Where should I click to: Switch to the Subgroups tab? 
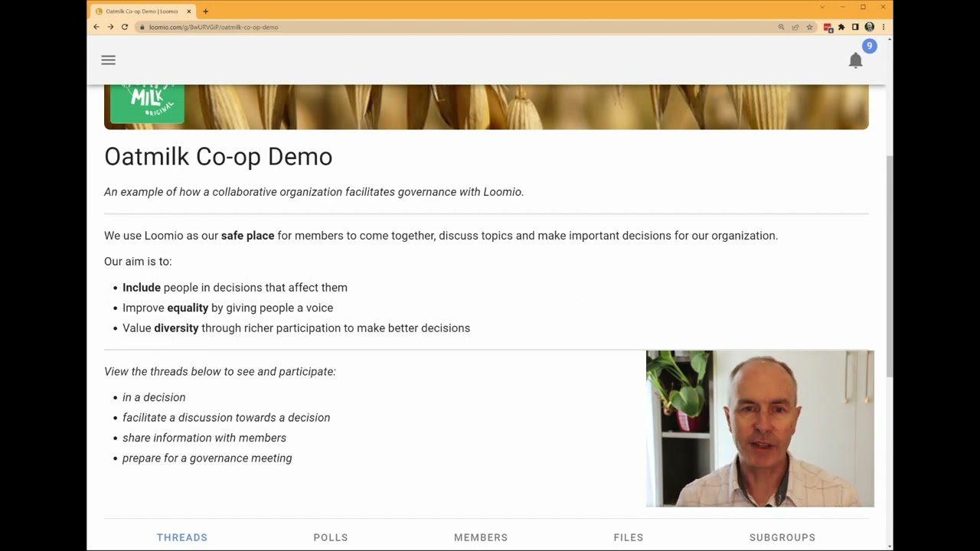(x=782, y=537)
